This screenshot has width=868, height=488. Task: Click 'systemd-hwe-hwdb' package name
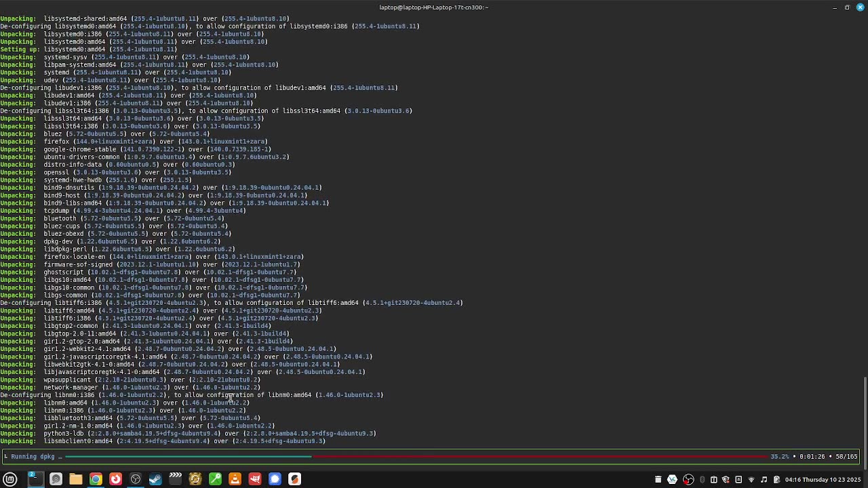[73, 180]
